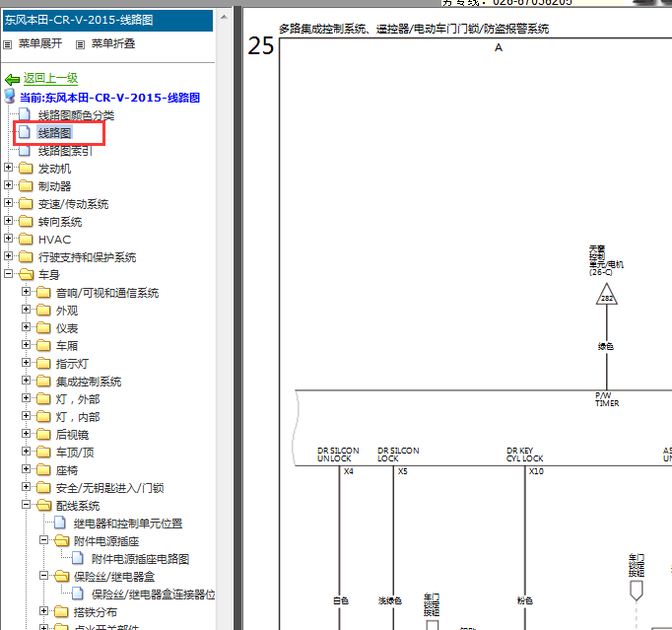
Task: Click the sidebar scroll-up arrow
Action: click(x=224, y=17)
